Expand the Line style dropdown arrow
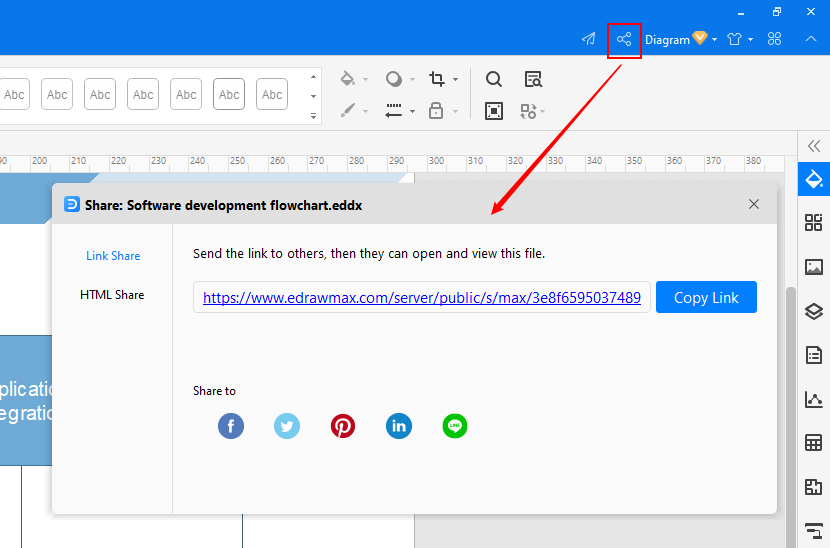This screenshot has height=548, width=830. point(412,112)
